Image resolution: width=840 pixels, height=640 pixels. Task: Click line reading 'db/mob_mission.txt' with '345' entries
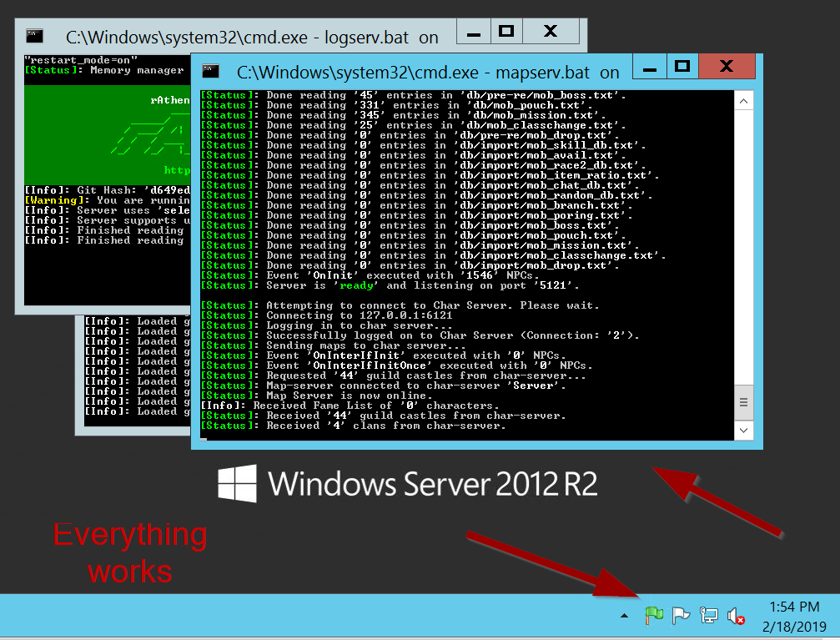[404, 115]
